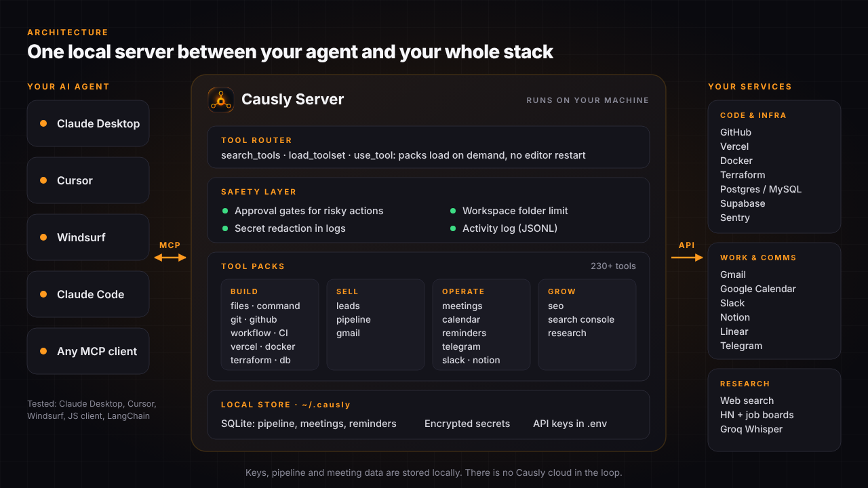Click the "RUNS ON YOUR MACHINE" label

[588, 100]
